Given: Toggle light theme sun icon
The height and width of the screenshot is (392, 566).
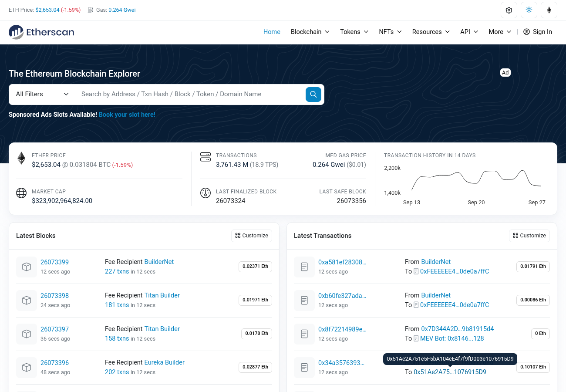Looking at the screenshot, I should (x=529, y=10).
